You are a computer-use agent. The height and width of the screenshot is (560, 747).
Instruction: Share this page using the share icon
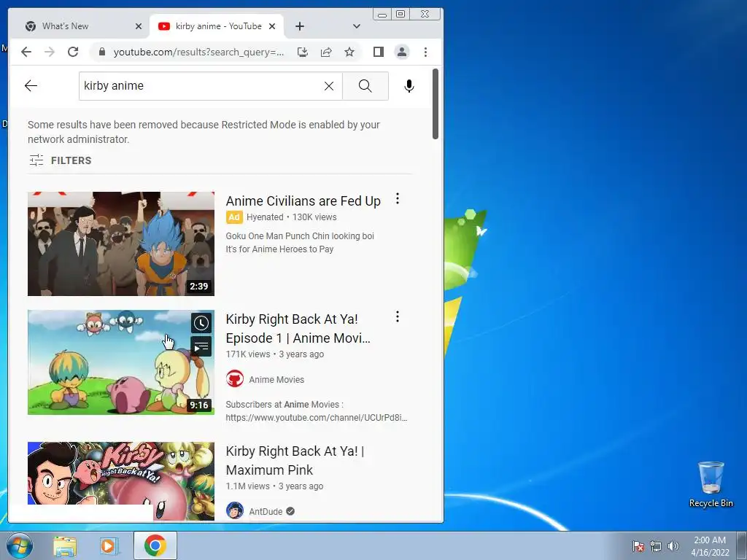pyautogui.click(x=326, y=52)
